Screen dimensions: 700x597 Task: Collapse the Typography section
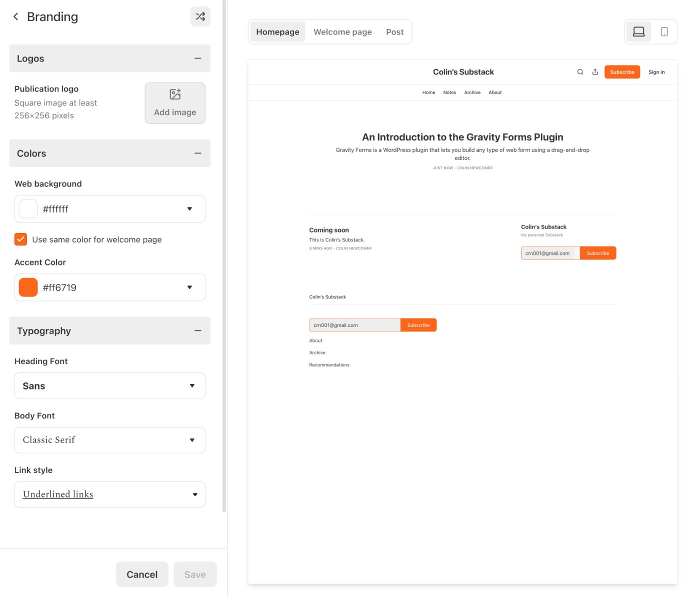pyautogui.click(x=198, y=330)
